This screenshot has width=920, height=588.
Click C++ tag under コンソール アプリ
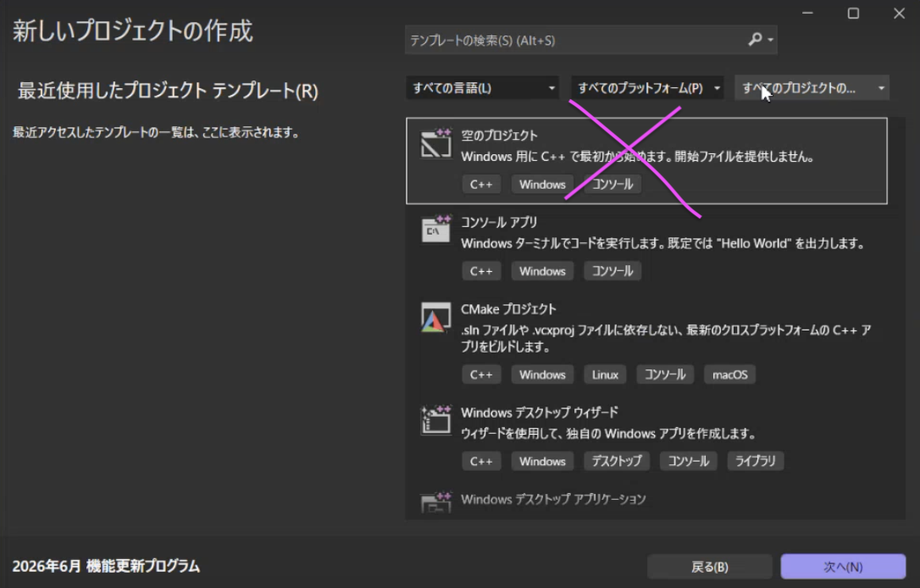click(481, 271)
